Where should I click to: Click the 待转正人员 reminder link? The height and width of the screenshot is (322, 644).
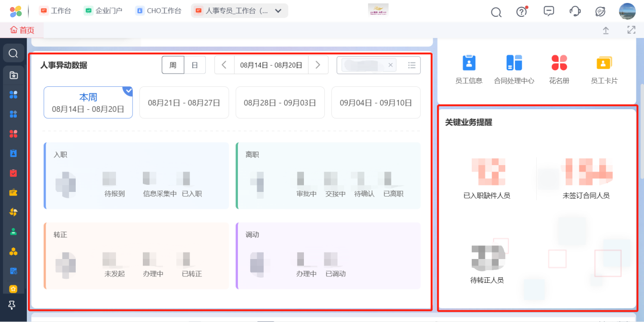click(487, 280)
